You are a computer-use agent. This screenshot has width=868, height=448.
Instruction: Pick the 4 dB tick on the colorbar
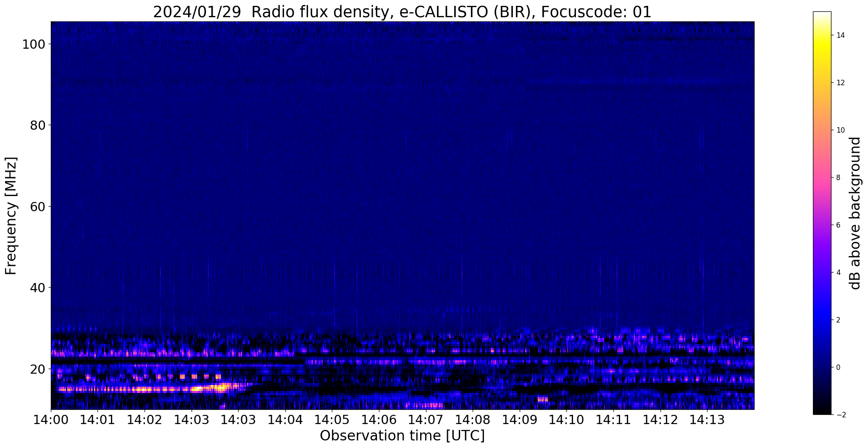pos(838,272)
